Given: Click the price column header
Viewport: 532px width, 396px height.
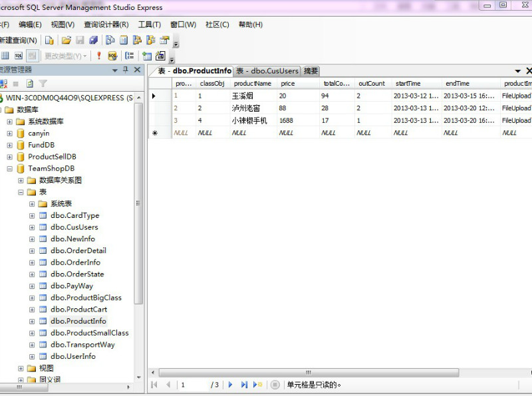Looking at the screenshot, I should click(287, 84).
